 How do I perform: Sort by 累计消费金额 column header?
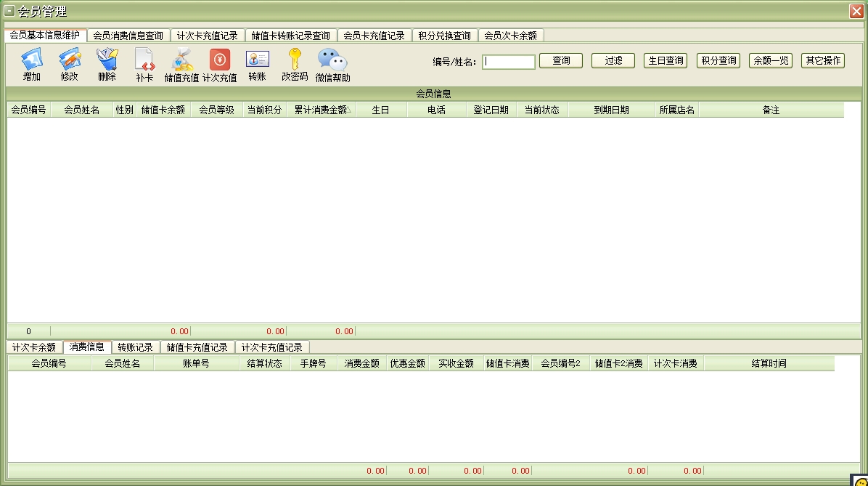tap(320, 110)
